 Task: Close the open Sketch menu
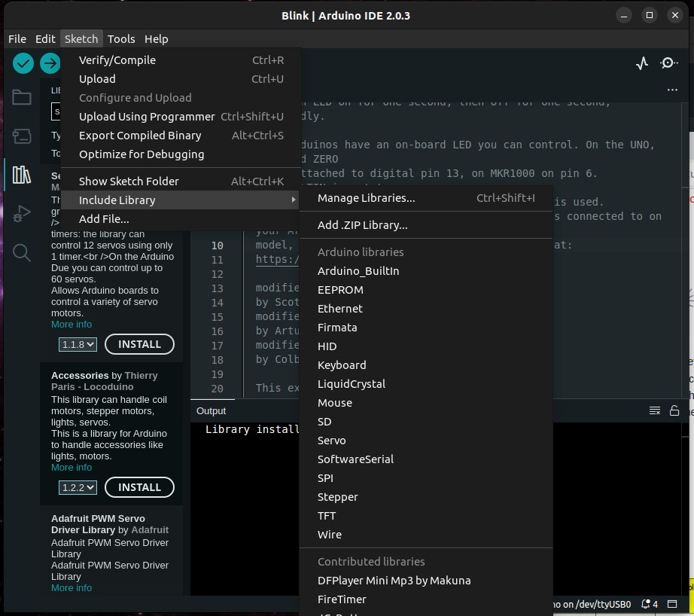coord(81,39)
